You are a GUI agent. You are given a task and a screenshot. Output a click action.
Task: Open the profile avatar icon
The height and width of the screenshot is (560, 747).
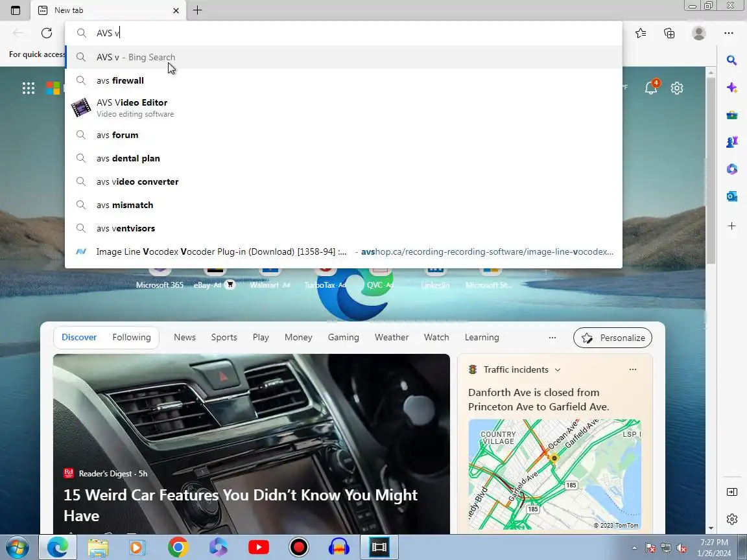click(x=699, y=33)
